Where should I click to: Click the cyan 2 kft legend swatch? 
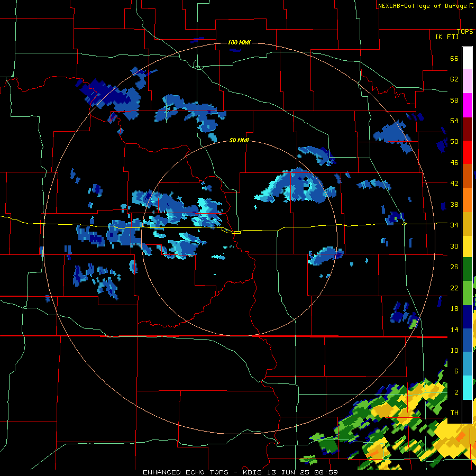(x=467, y=388)
